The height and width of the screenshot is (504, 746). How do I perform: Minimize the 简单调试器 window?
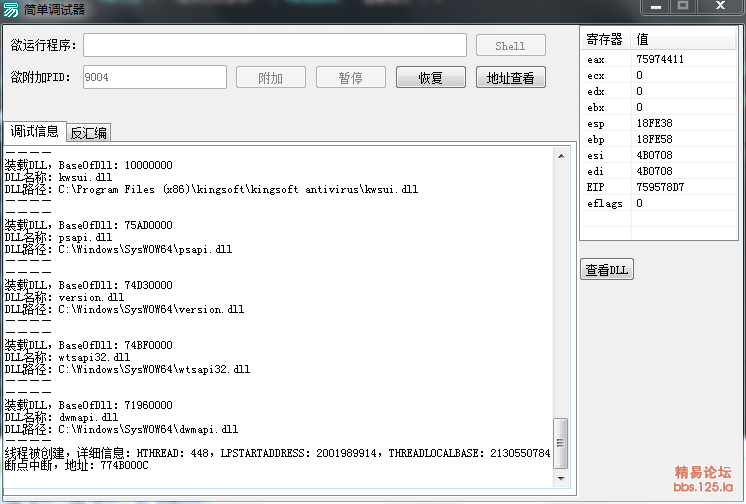pos(655,7)
